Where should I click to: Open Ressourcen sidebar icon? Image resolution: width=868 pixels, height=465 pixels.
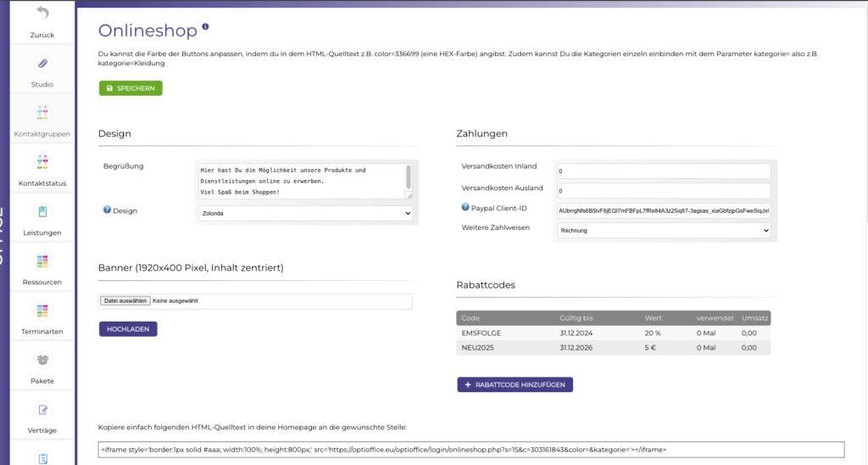pos(42,261)
